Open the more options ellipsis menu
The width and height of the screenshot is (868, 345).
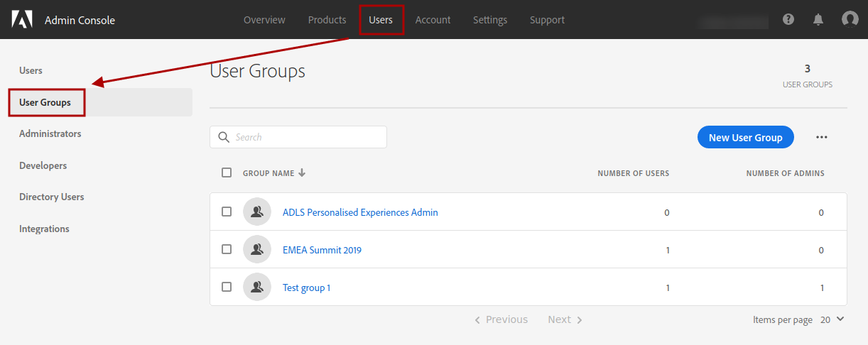(x=822, y=137)
